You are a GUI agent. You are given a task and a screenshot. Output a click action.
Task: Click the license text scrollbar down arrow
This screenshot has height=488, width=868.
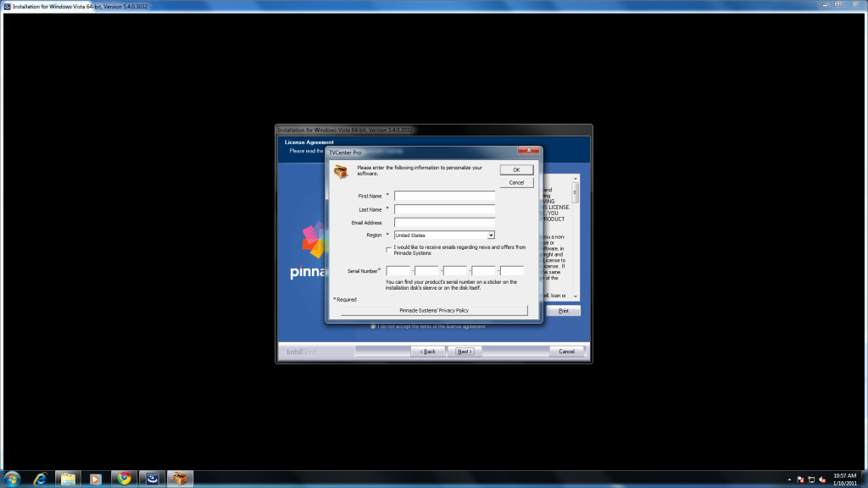click(x=576, y=297)
